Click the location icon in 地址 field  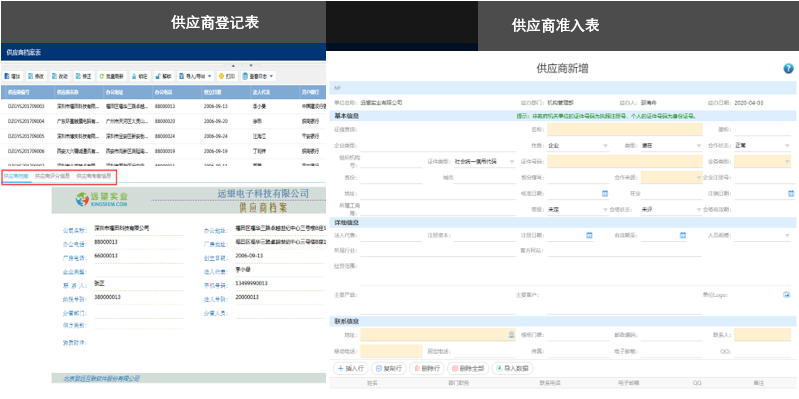click(512, 335)
